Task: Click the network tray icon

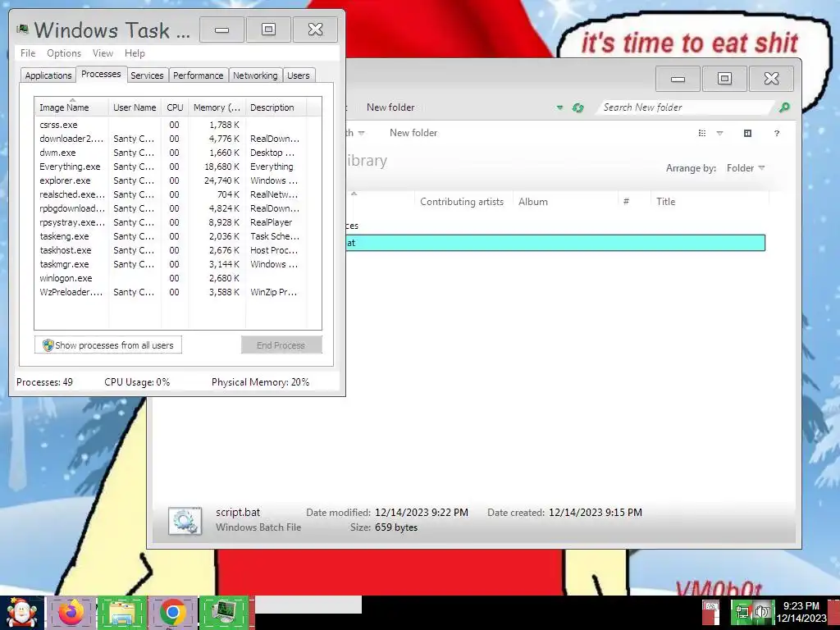Action: [x=742, y=612]
